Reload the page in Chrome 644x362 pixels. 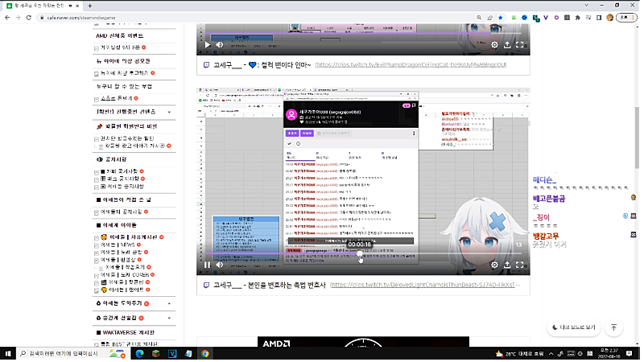pyautogui.click(x=40, y=19)
